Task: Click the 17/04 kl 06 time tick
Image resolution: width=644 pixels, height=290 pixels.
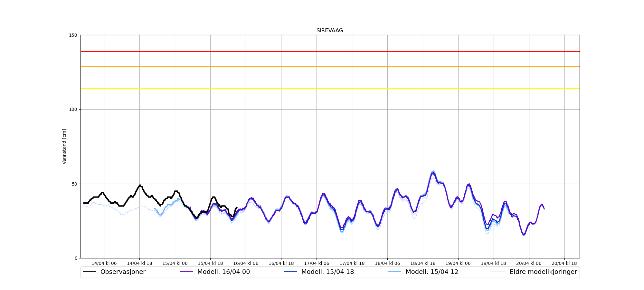Action: 317,263
